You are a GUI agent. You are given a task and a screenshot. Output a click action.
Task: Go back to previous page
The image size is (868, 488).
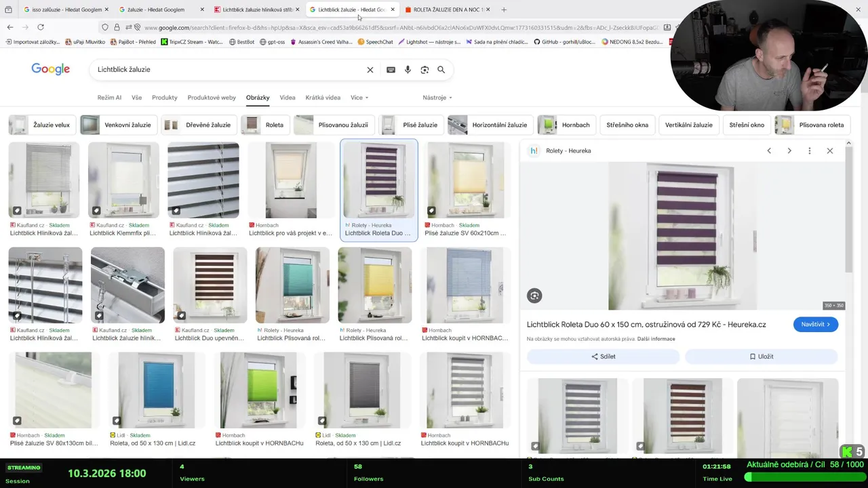(x=10, y=27)
